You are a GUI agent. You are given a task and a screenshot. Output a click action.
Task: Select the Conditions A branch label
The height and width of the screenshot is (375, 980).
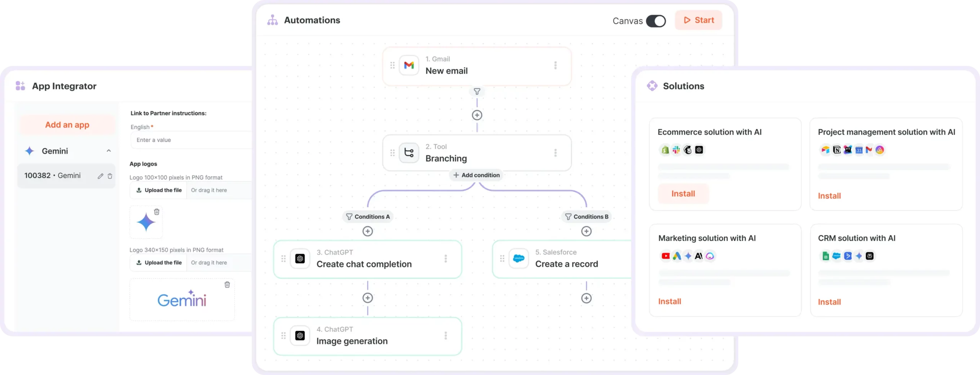368,217
